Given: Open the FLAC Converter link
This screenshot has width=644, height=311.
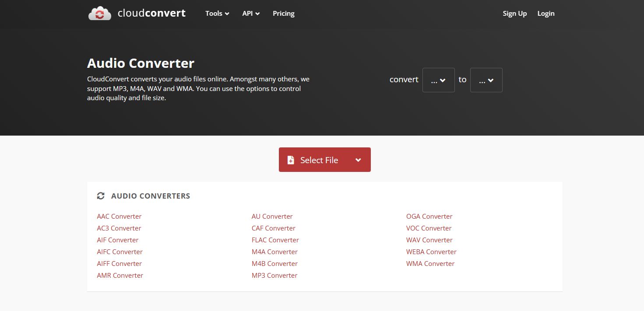Looking at the screenshot, I should [275, 240].
